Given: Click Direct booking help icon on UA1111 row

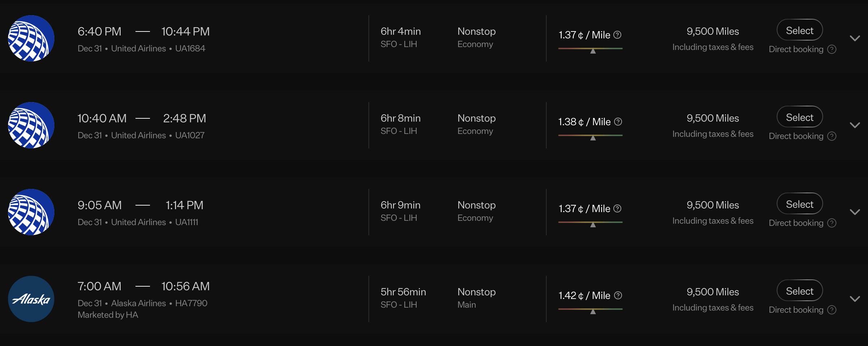Looking at the screenshot, I should click(x=832, y=223).
